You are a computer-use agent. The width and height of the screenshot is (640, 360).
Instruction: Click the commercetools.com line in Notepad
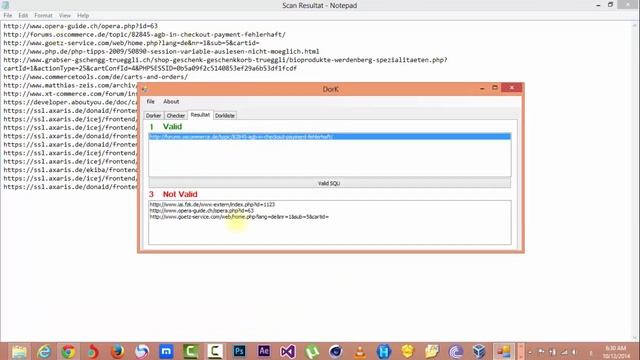coord(96,77)
